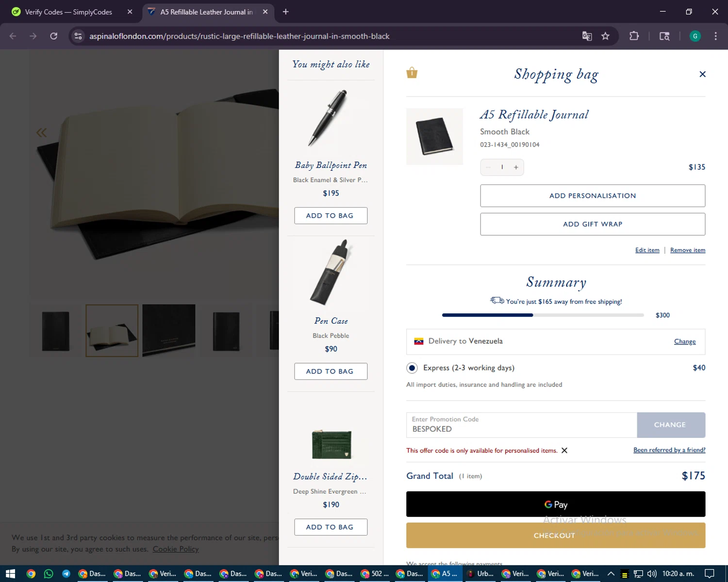The image size is (728, 582).
Task: Open WhatsApp from the taskbar
Action: coord(49,574)
